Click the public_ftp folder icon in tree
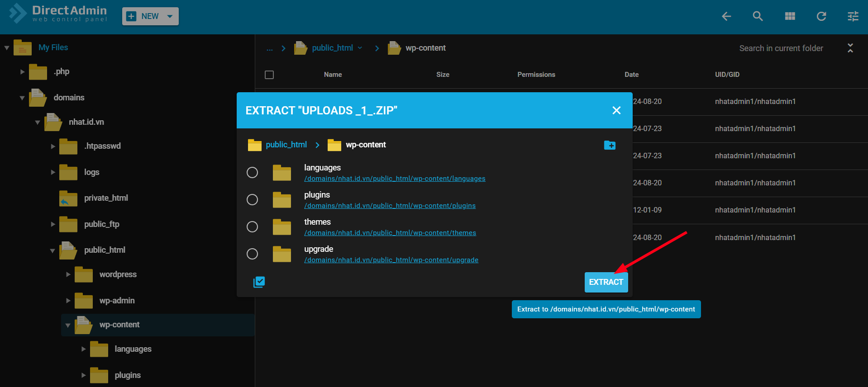868x387 pixels. pyautogui.click(x=68, y=224)
